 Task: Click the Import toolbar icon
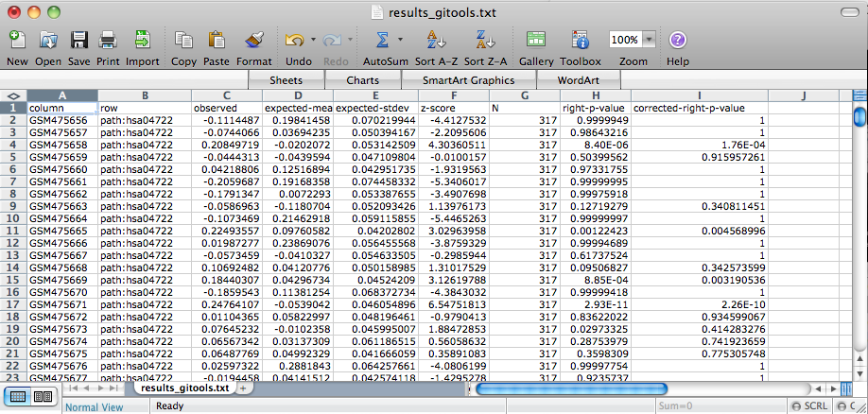(x=142, y=40)
